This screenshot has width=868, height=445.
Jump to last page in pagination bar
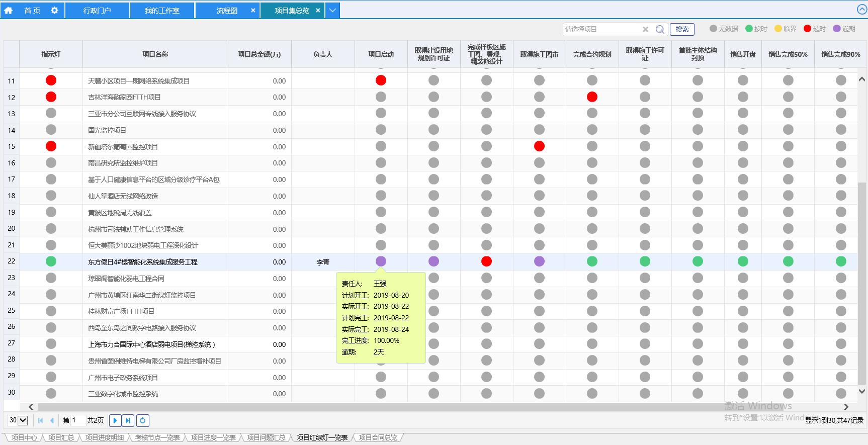[128, 420]
